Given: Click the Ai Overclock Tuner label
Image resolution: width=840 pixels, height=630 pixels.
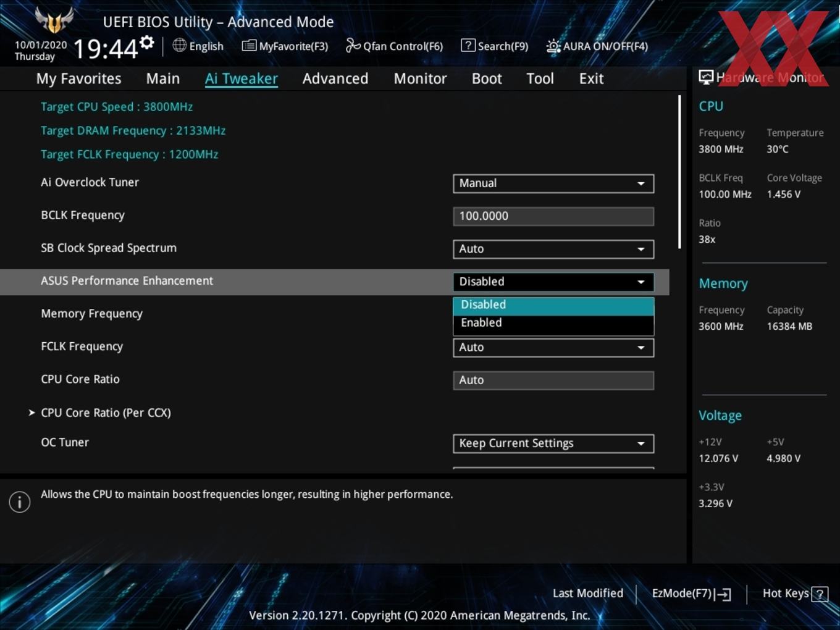Looking at the screenshot, I should pyautogui.click(x=90, y=182).
